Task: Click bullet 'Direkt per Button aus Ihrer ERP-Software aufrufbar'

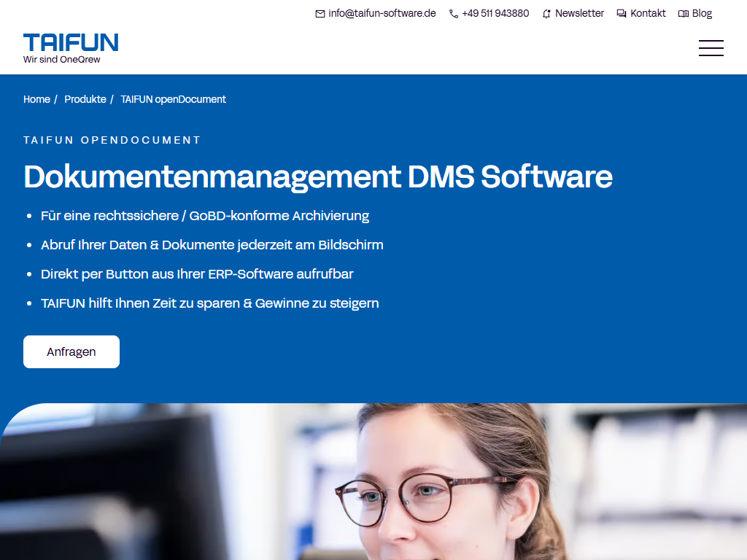Action: [197, 274]
